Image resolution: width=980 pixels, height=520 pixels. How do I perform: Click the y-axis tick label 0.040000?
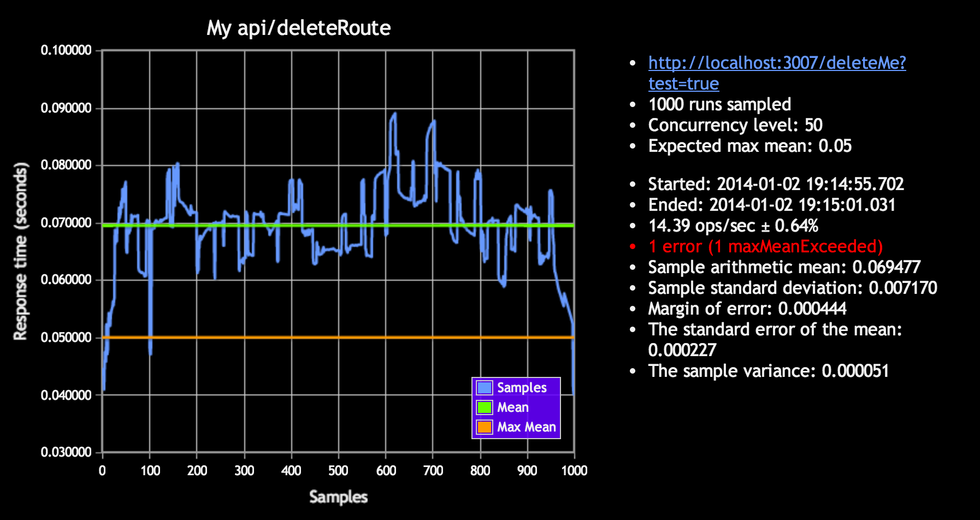coord(66,395)
